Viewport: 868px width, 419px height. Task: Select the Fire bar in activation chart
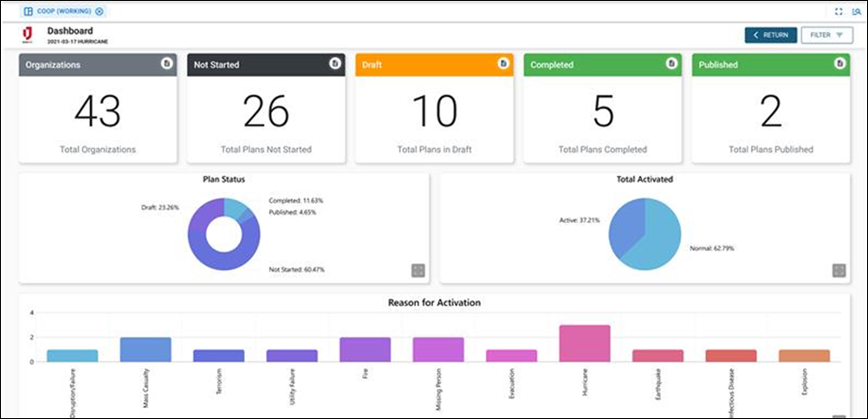click(x=365, y=350)
